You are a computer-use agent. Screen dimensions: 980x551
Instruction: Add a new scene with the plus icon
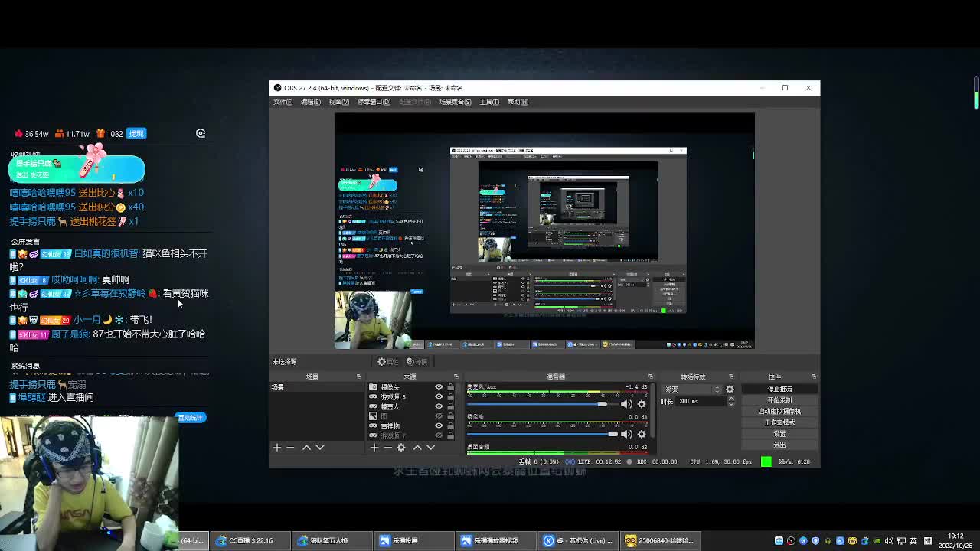coord(277,448)
